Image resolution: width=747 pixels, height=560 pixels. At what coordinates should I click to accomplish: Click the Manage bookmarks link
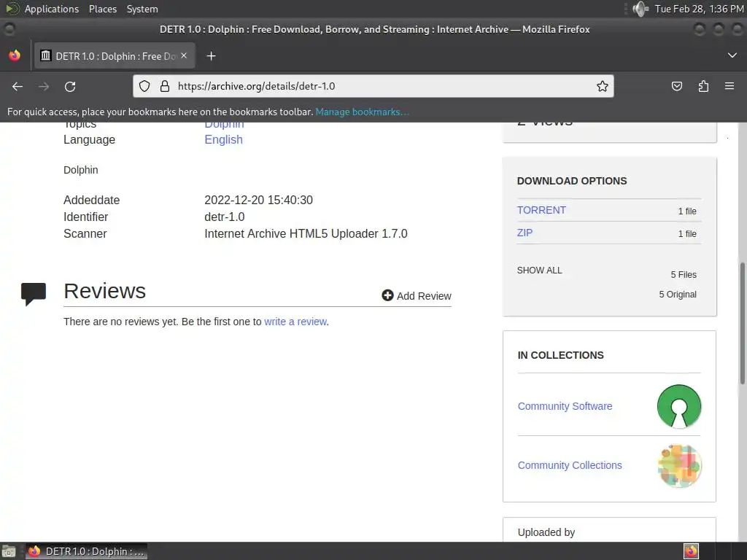pos(362,112)
